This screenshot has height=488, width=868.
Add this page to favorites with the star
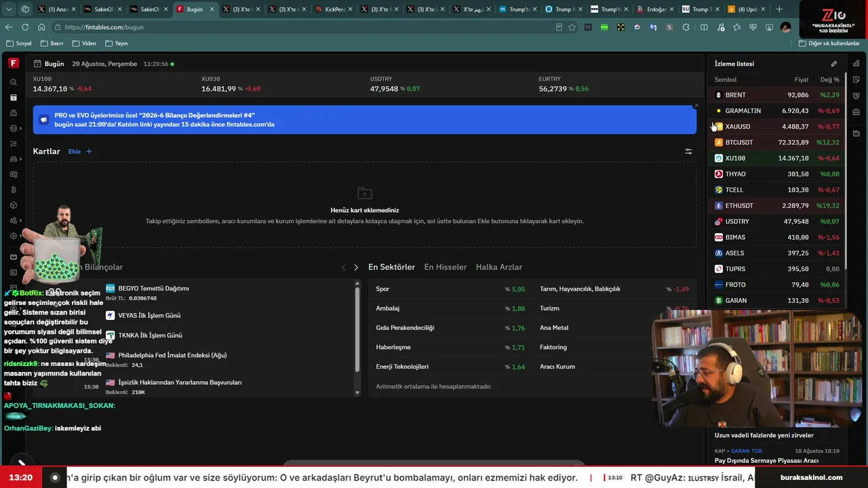point(572,27)
